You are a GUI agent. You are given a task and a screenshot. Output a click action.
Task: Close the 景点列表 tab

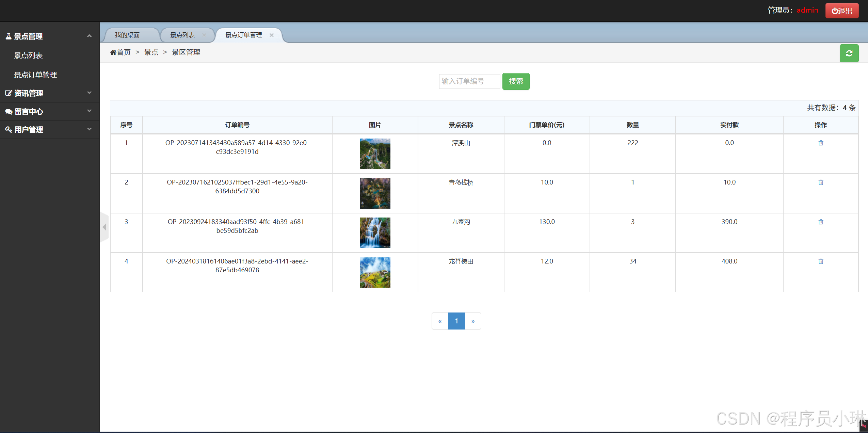(204, 35)
